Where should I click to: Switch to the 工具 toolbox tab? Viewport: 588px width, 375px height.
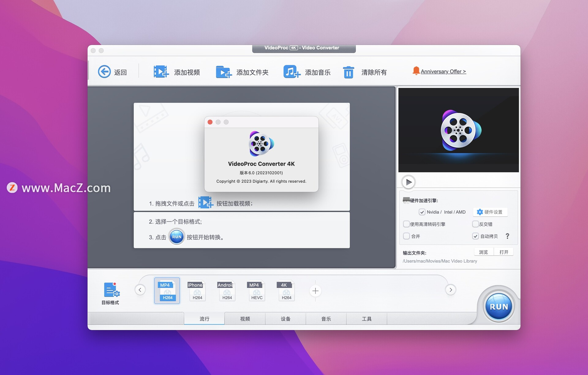click(x=367, y=319)
